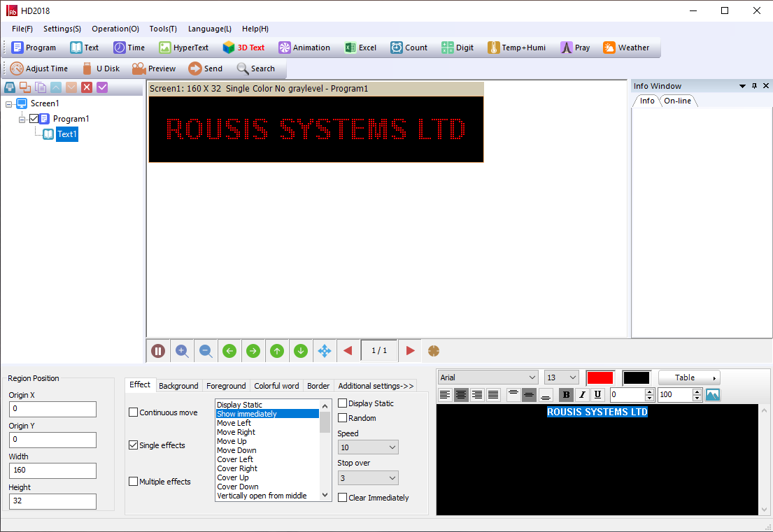The height and width of the screenshot is (532, 773).
Task: Switch to the On-line tab
Action: [677, 101]
